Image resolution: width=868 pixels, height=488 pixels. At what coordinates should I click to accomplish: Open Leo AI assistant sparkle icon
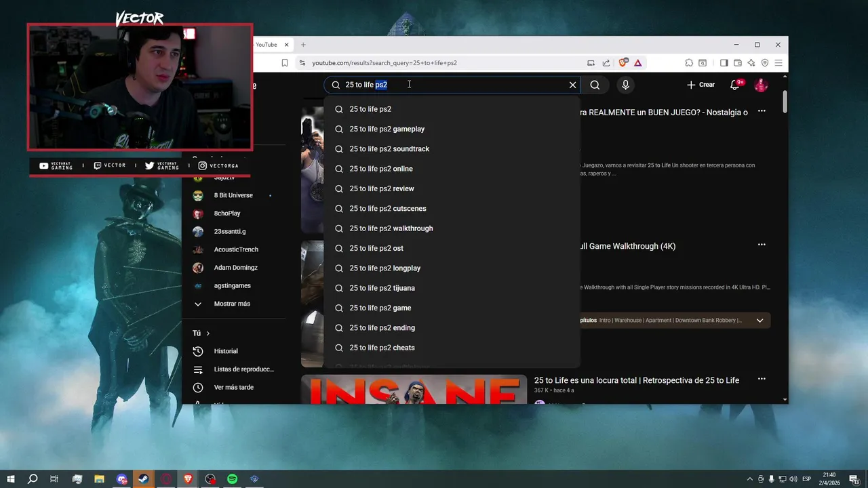pos(751,62)
